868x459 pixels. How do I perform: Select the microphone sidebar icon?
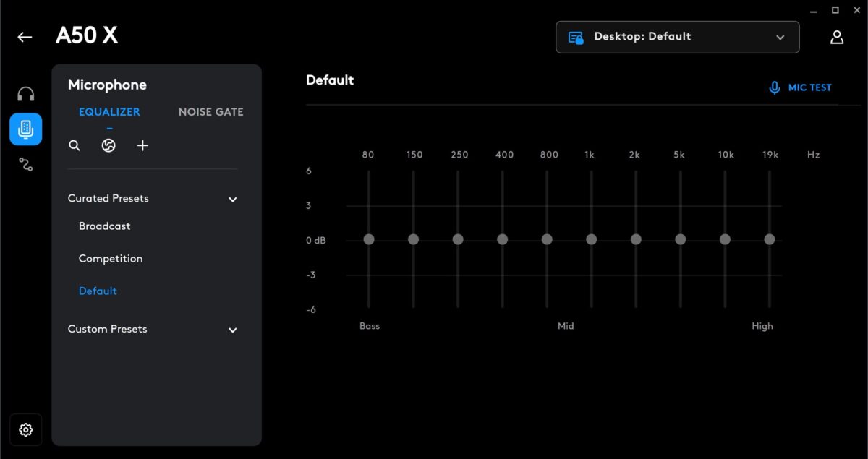coord(26,129)
